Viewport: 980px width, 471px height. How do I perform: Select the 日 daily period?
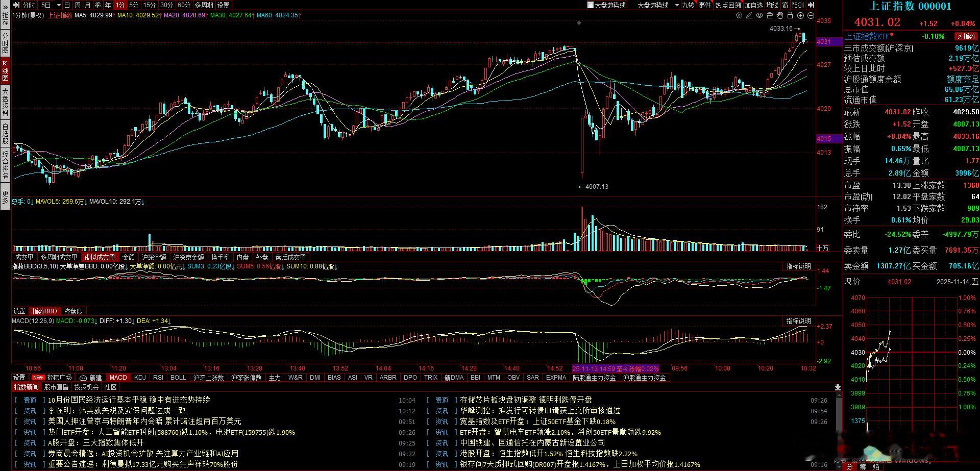pos(67,5)
